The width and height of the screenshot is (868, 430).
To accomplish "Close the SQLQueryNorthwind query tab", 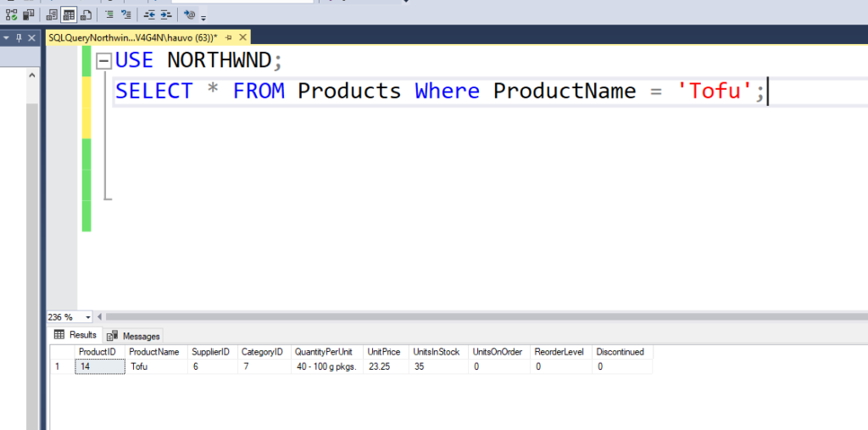I will coord(242,38).
